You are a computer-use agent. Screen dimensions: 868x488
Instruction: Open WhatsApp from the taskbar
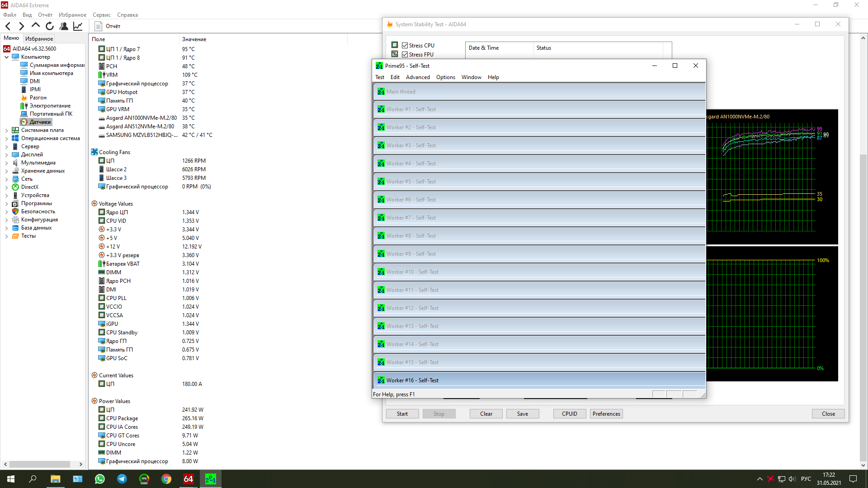[x=99, y=479]
